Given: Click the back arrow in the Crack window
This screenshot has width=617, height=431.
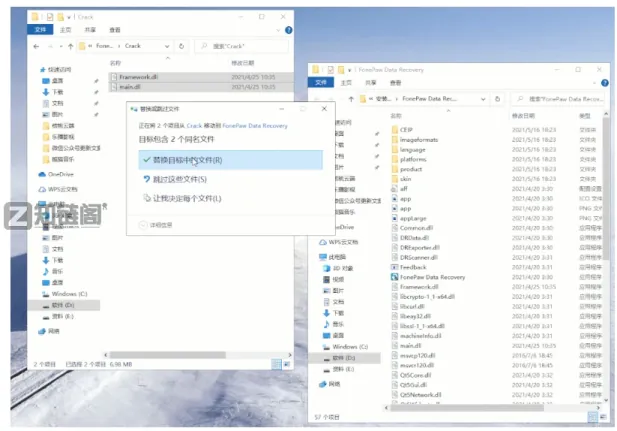Looking at the screenshot, I should 36,46.
